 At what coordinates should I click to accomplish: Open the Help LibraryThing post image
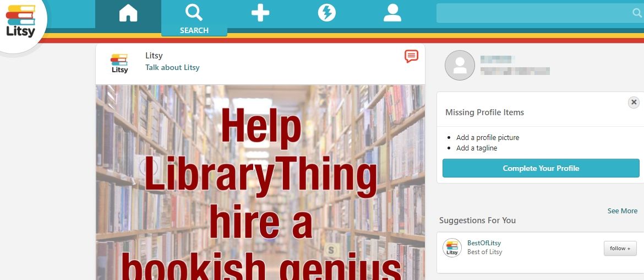[260, 182]
